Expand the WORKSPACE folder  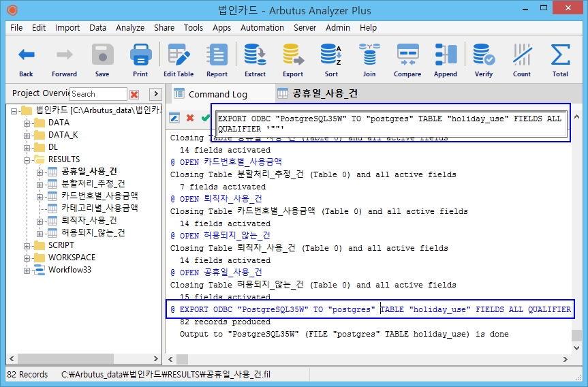[x=27, y=258]
